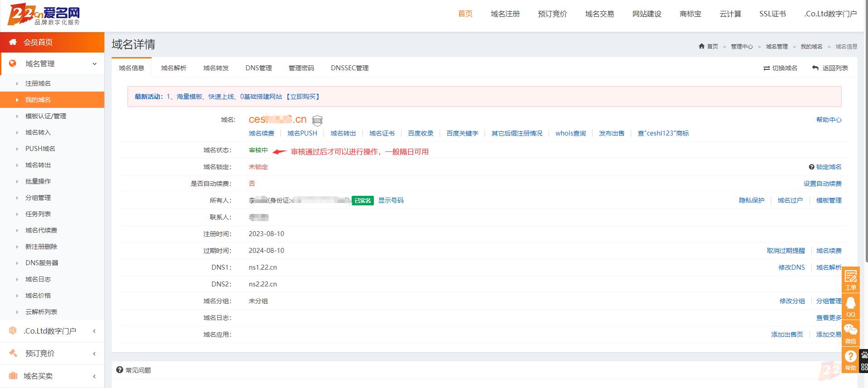Open the 微信 WeChat floating icon
The image size is (868, 388).
click(x=851, y=333)
